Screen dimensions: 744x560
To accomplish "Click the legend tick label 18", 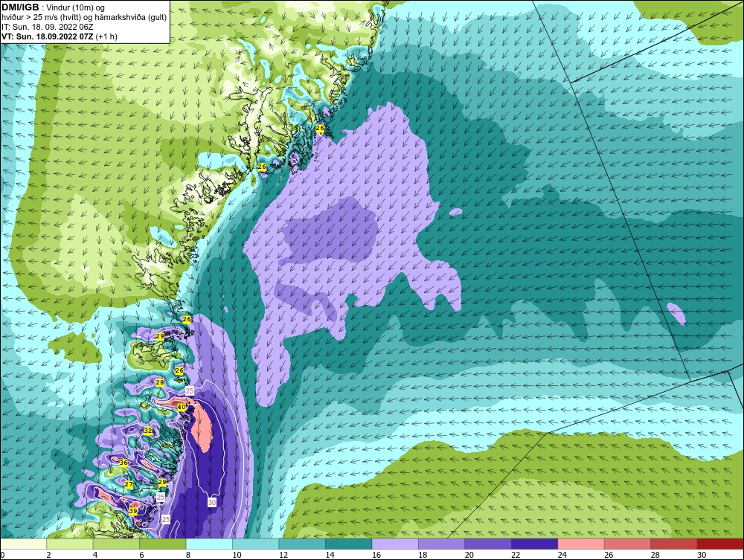I will click(x=423, y=555).
